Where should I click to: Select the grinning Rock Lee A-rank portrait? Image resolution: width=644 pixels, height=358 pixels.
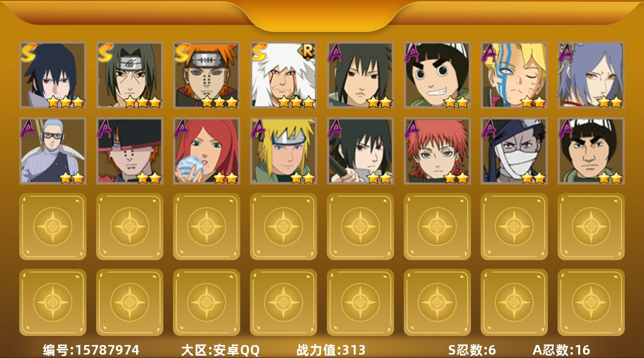point(437,75)
